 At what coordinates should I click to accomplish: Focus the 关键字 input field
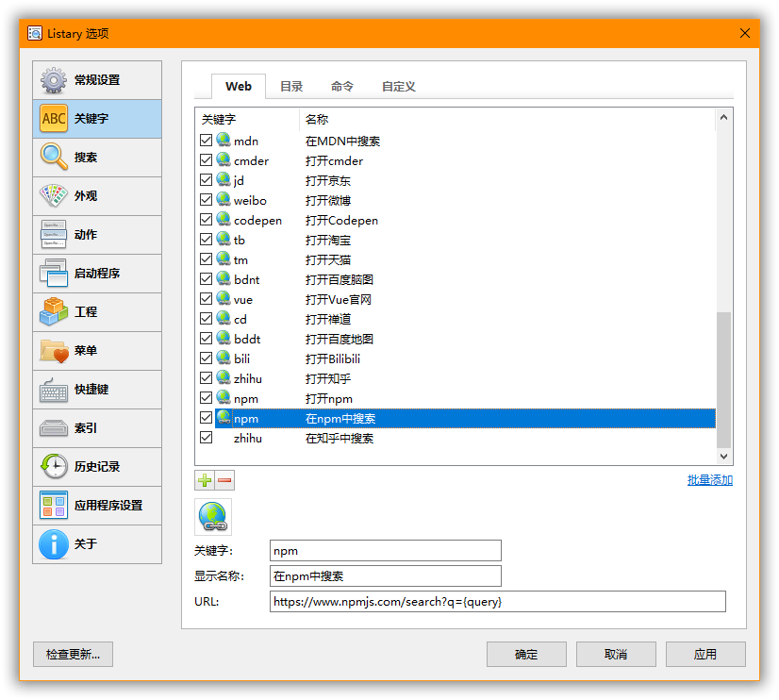point(386,550)
